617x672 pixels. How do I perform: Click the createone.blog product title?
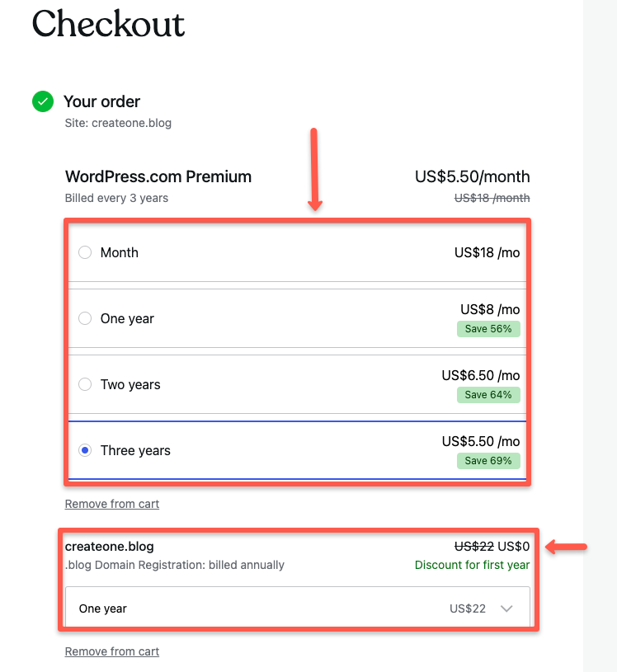(110, 546)
